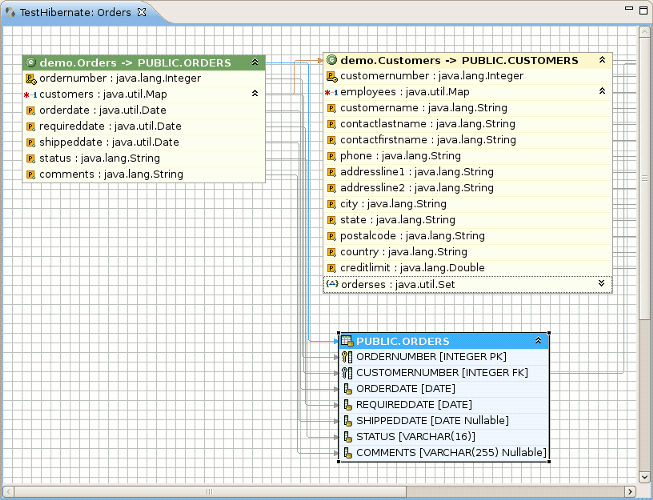Viewport: 653px width, 500px height.
Task: Collapse the customers map row in Orders
Action: pos(255,93)
